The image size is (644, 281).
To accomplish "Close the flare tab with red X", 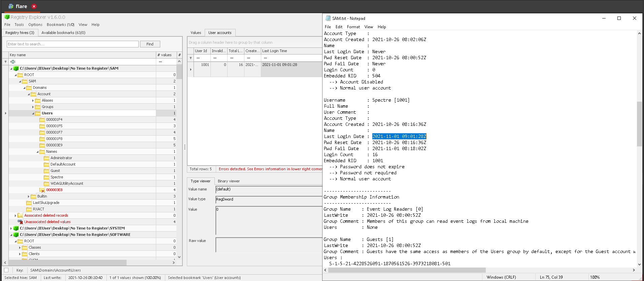I will tap(34, 6).
